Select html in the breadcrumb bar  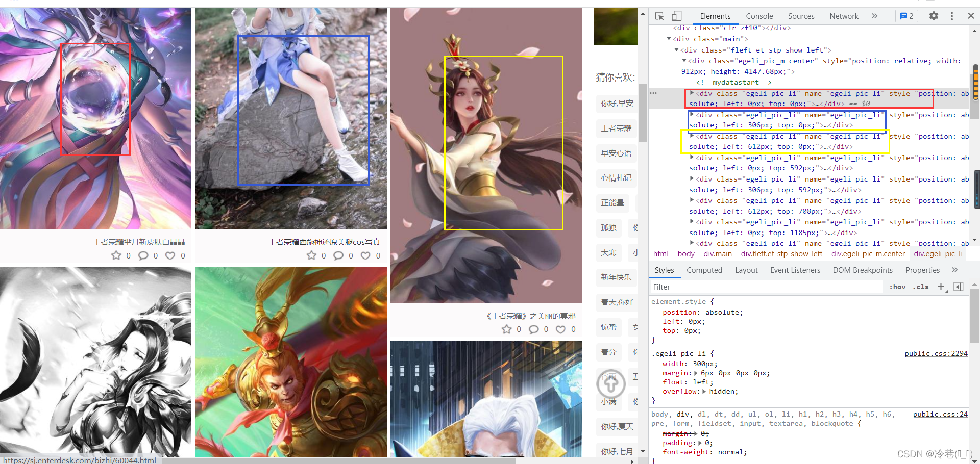(x=660, y=254)
